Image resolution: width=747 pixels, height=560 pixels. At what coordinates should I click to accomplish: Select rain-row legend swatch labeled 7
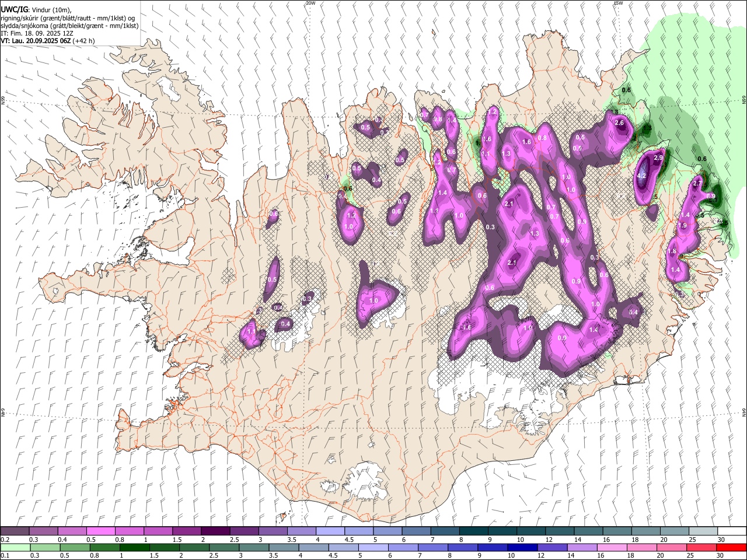[433, 547]
